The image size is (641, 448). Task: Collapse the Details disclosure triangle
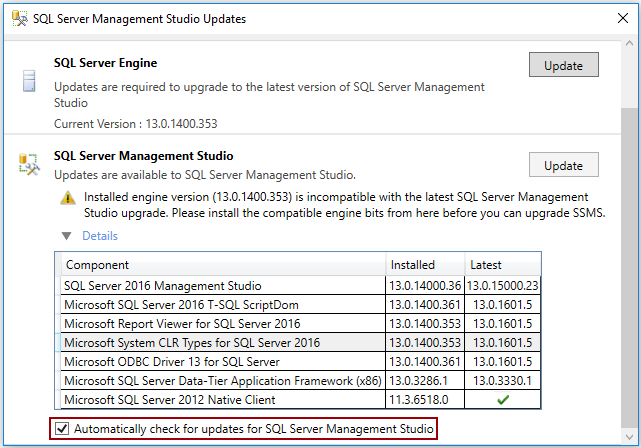pyautogui.click(x=67, y=236)
